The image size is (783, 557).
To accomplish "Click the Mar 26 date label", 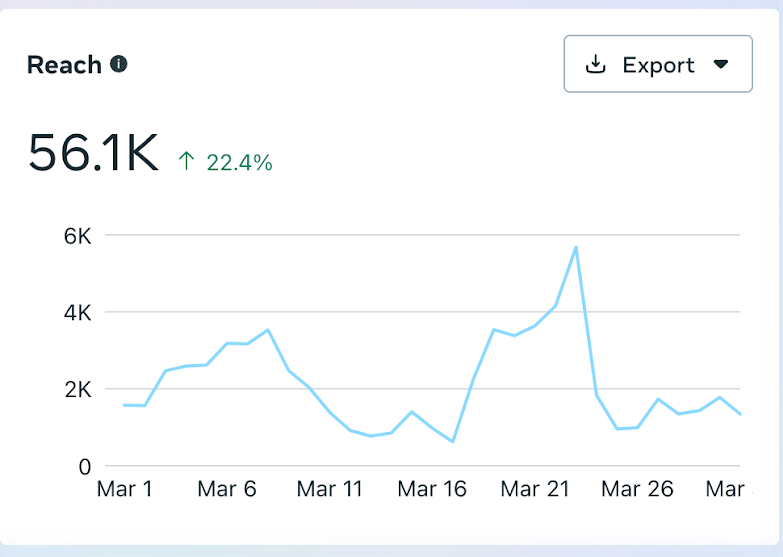I will coord(637,489).
